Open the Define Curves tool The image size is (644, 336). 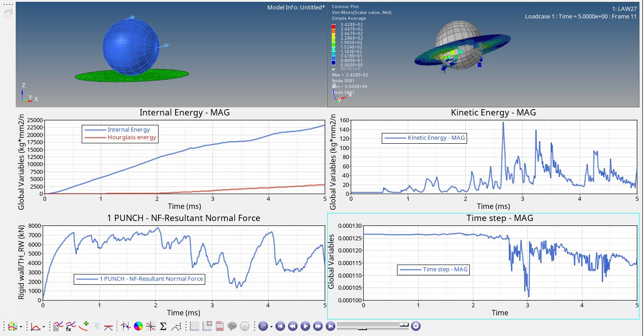pos(57,327)
